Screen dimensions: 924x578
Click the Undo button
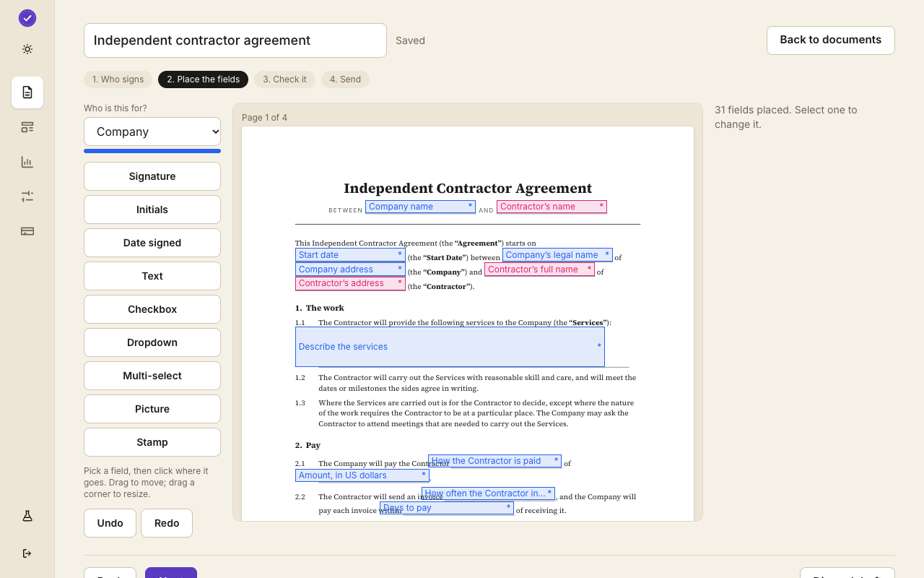pyautogui.click(x=110, y=523)
